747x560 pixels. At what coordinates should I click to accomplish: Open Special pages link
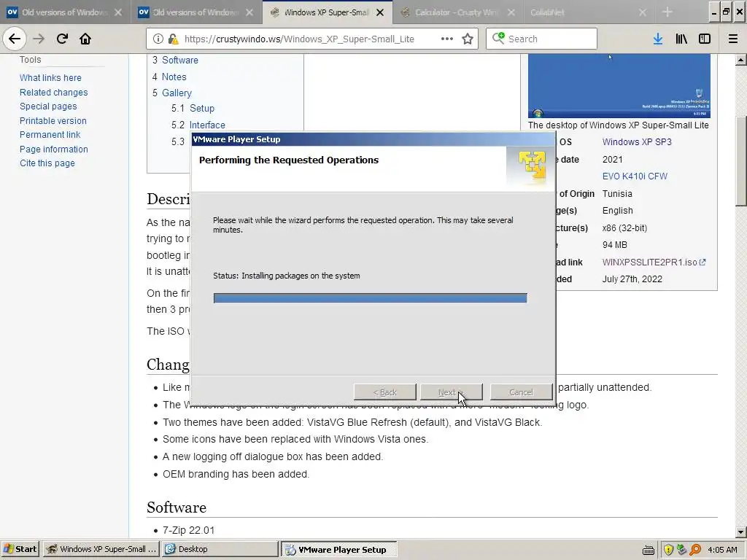pyautogui.click(x=48, y=106)
